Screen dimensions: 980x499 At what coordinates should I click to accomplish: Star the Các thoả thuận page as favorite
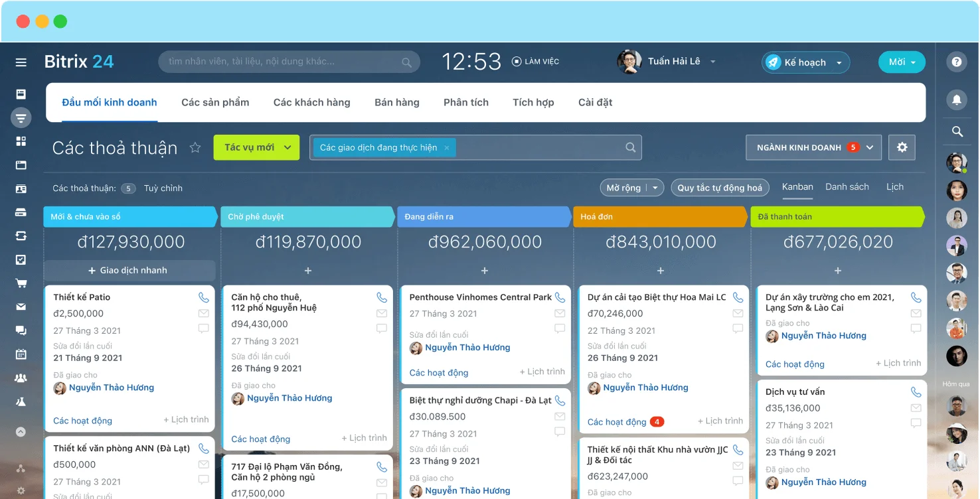195,147
